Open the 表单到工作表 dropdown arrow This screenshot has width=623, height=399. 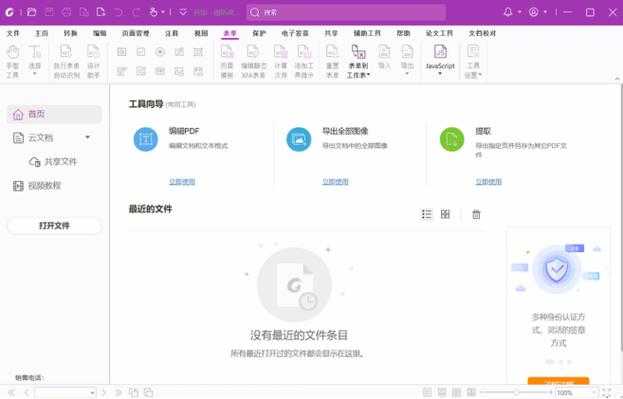368,75
